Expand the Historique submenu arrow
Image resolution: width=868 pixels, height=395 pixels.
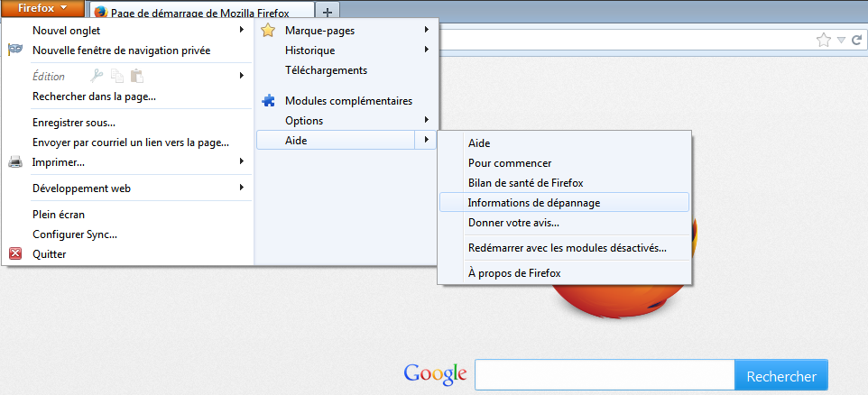[x=427, y=50]
